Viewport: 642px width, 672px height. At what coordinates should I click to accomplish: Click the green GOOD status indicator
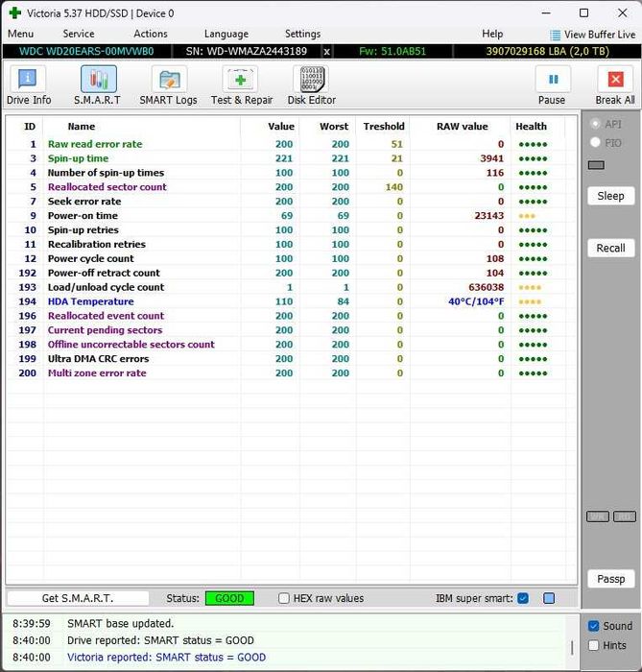[x=229, y=598]
